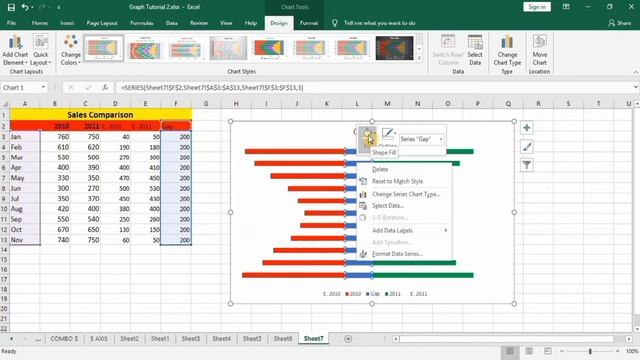Click Change Chart Type ribbon button
The height and width of the screenshot is (360, 640).
click(507, 50)
